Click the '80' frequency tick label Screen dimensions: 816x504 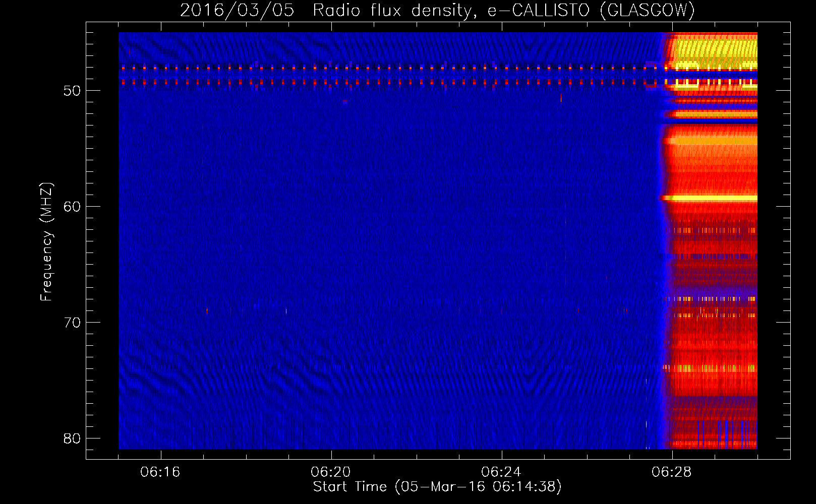click(72, 438)
